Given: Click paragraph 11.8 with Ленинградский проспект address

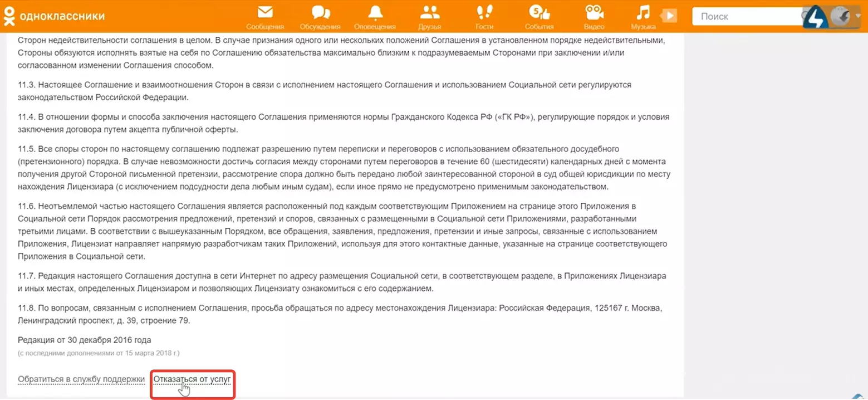Looking at the screenshot, I should coord(340,314).
